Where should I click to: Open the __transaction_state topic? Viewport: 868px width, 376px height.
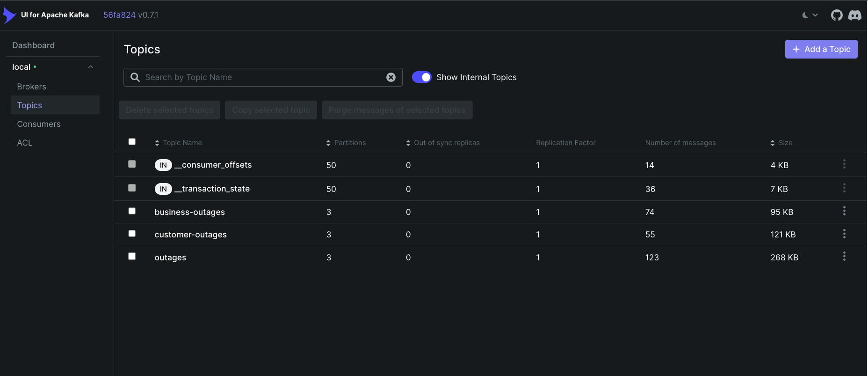click(212, 189)
